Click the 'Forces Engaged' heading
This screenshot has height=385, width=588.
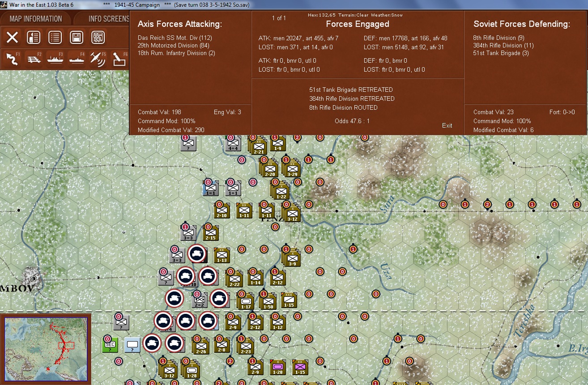coord(358,24)
